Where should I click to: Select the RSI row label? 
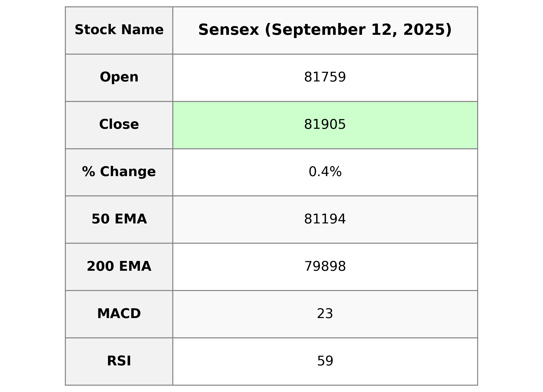point(119,361)
